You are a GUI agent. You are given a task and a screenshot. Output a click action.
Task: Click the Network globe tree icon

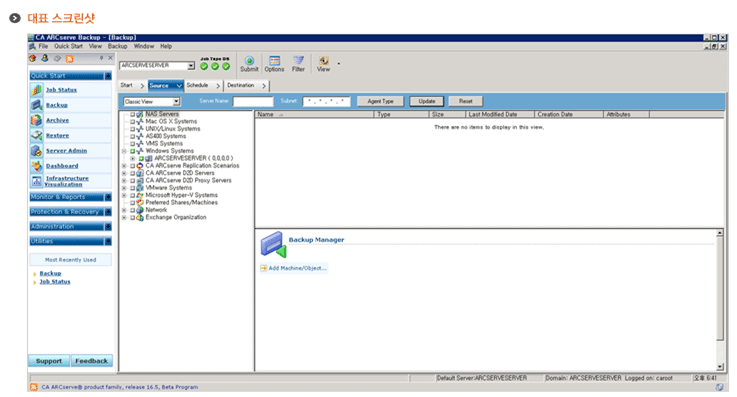pyautogui.click(x=140, y=210)
